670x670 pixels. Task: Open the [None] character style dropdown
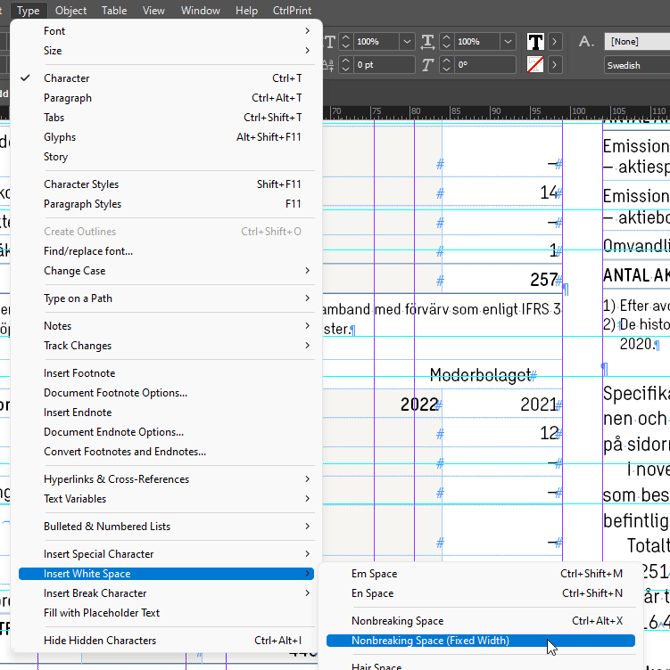[636, 42]
